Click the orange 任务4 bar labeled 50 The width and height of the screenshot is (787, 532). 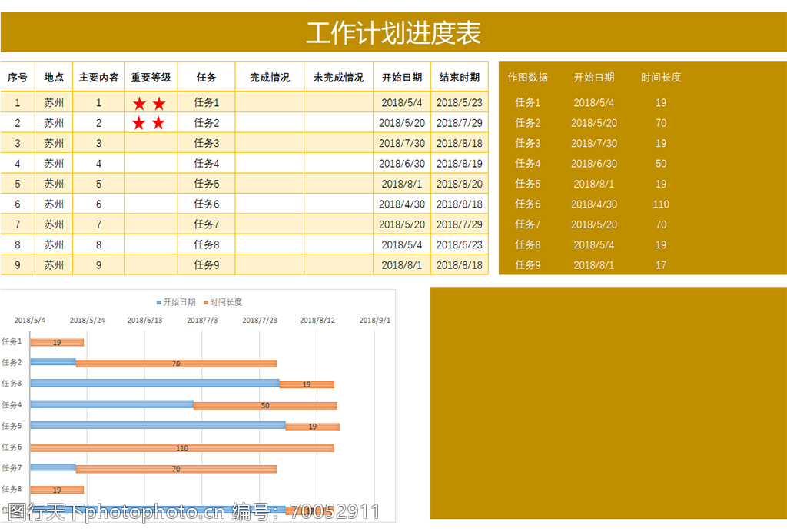pyautogui.click(x=265, y=405)
